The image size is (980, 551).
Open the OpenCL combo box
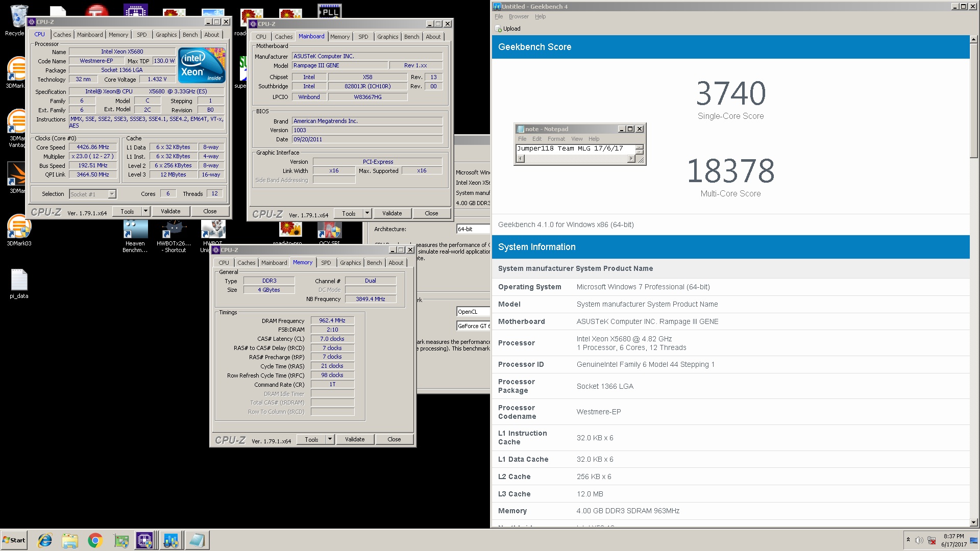tap(473, 312)
